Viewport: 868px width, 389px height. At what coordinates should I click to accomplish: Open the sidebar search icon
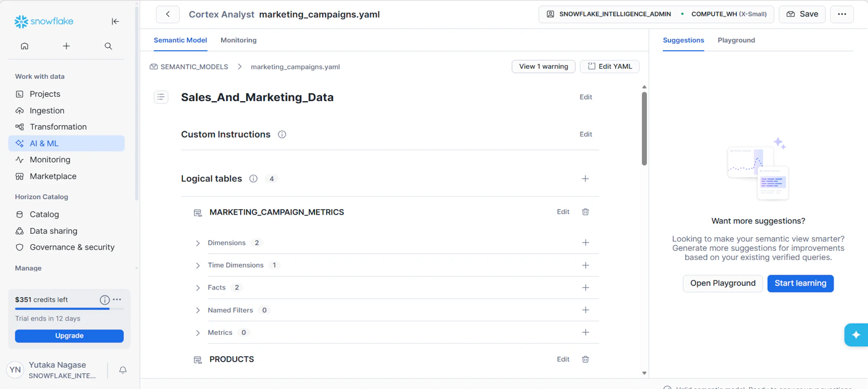tap(108, 46)
